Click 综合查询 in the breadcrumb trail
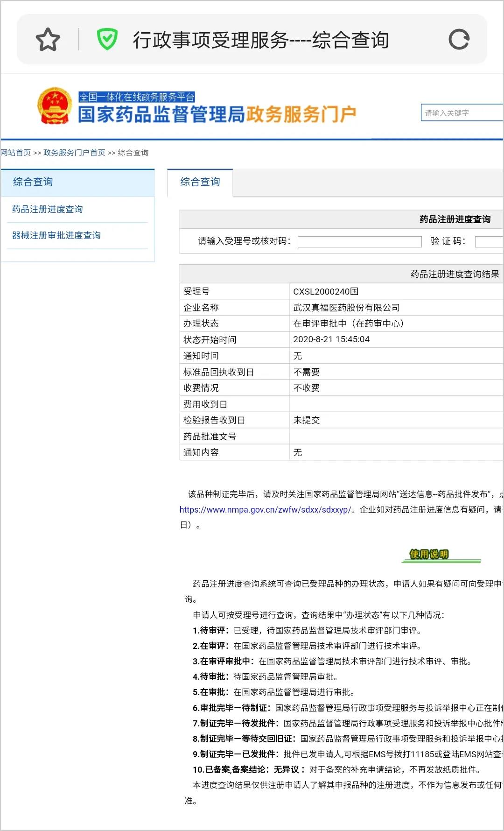This screenshot has width=504, height=831. click(133, 153)
